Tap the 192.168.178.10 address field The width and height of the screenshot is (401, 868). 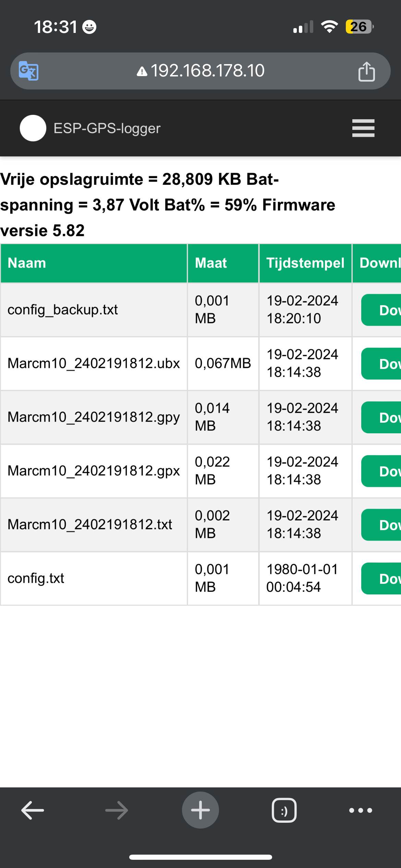[201, 71]
